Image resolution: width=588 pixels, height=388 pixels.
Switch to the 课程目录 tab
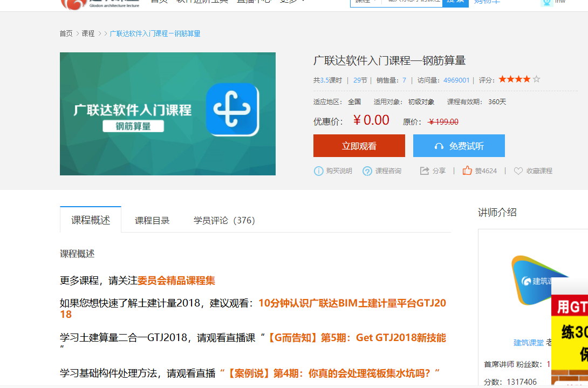click(x=152, y=220)
